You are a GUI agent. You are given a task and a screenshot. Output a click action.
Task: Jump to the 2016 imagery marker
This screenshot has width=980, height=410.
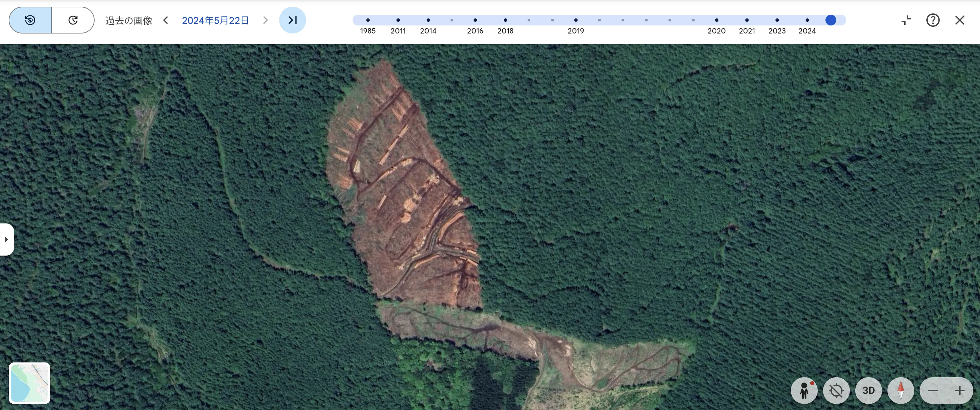pyautogui.click(x=475, y=20)
